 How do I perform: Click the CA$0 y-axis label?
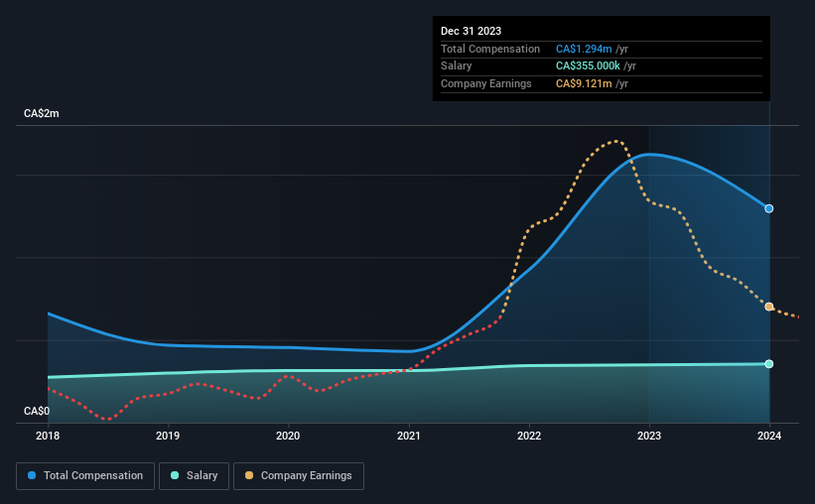point(37,411)
